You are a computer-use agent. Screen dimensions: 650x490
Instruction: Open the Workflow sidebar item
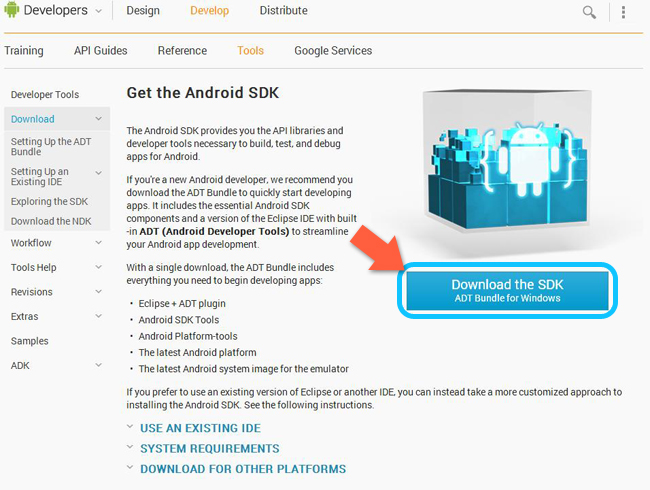[x=31, y=243]
